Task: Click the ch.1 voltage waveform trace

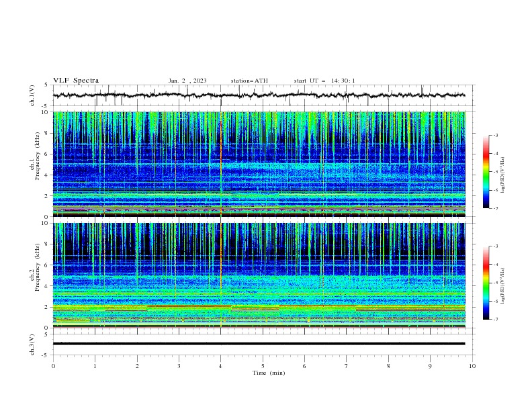Action: pyautogui.click(x=259, y=95)
